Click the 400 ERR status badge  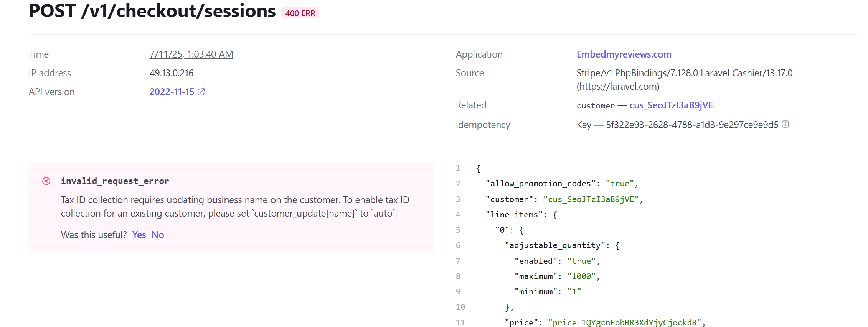coord(300,13)
